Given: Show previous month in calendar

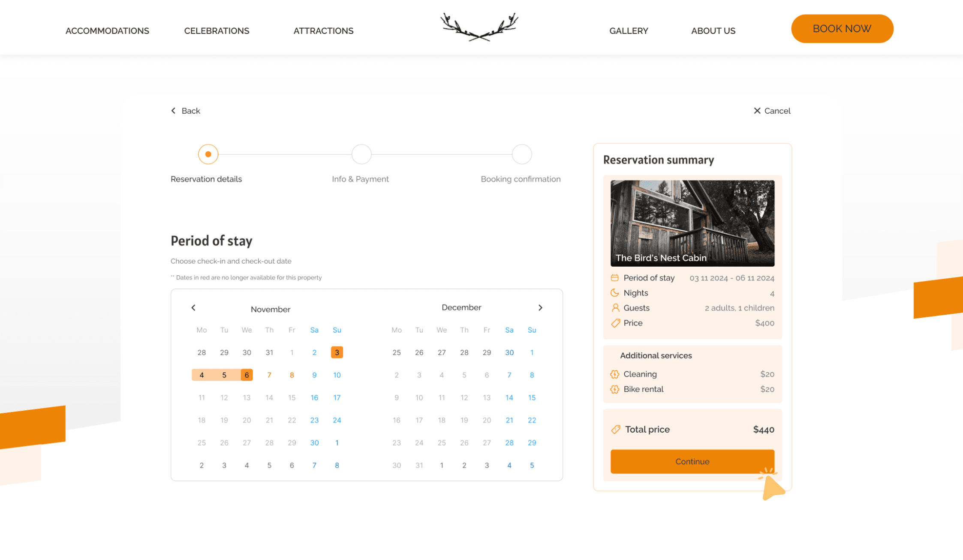Looking at the screenshot, I should [193, 307].
